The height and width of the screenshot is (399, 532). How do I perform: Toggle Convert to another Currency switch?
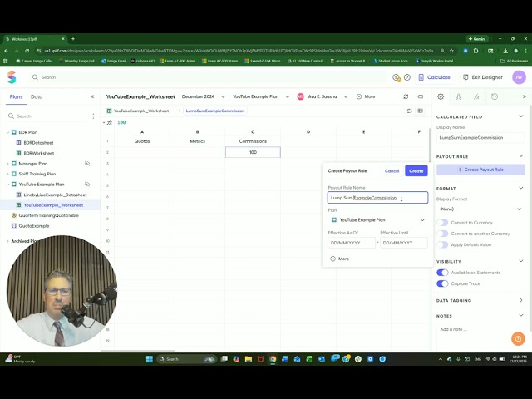point(442,234)
